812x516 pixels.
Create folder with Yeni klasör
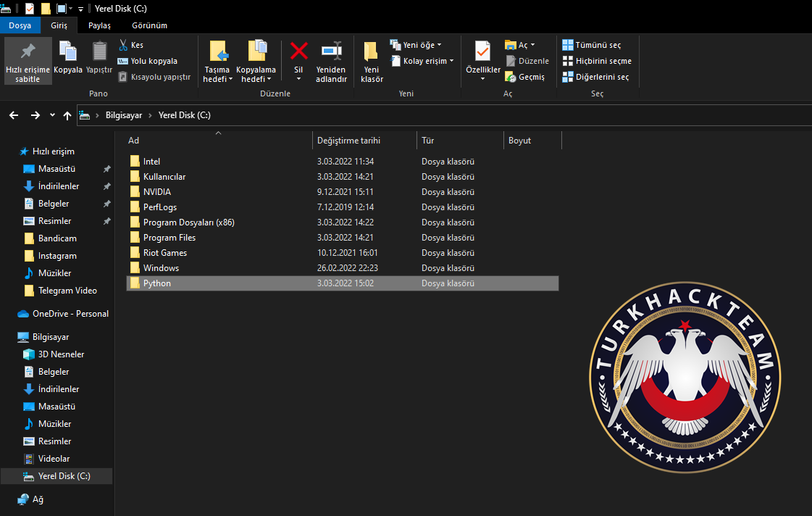[372, 61]
